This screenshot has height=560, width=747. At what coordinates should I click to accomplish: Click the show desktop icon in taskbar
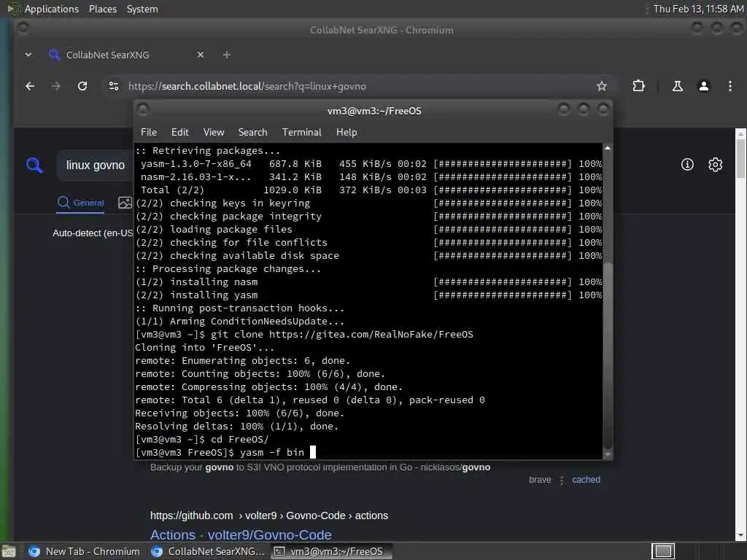9,551
